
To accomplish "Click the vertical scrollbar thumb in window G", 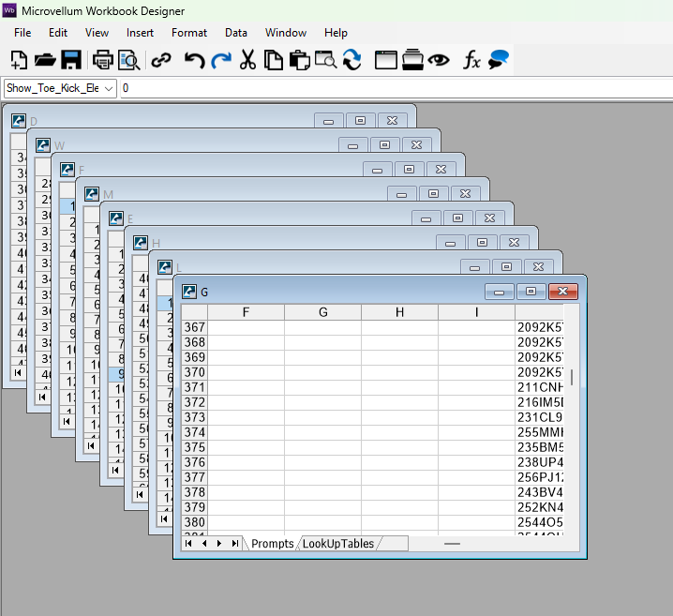I will coord(571,377).
